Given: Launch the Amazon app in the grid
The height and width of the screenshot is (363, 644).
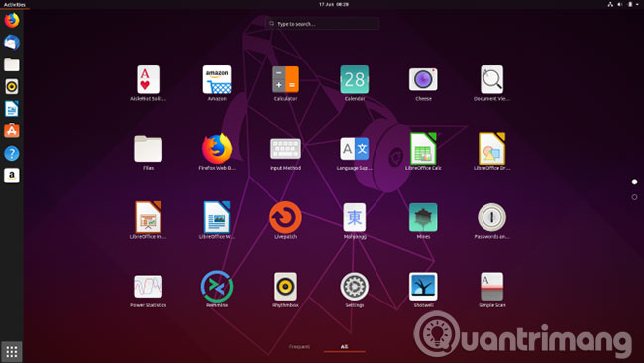Looking at the screenshot, I should click(217, 79).
